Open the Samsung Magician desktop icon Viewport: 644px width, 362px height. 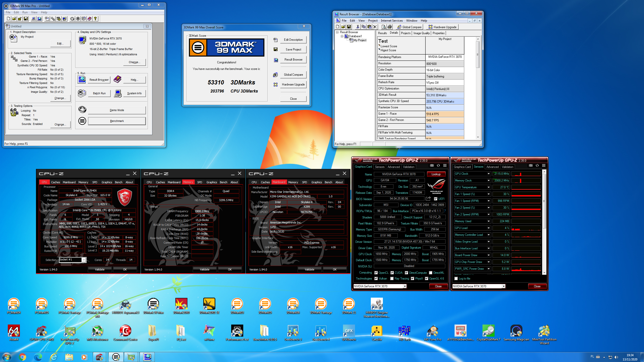(x=516, y=333)
